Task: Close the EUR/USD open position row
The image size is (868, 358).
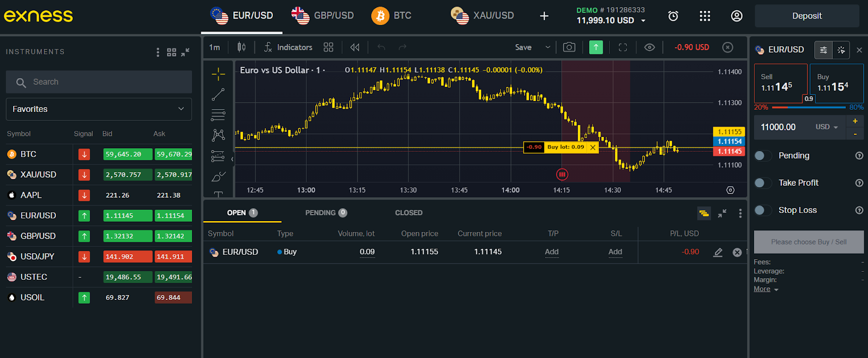Action: (x=737, y=252)
